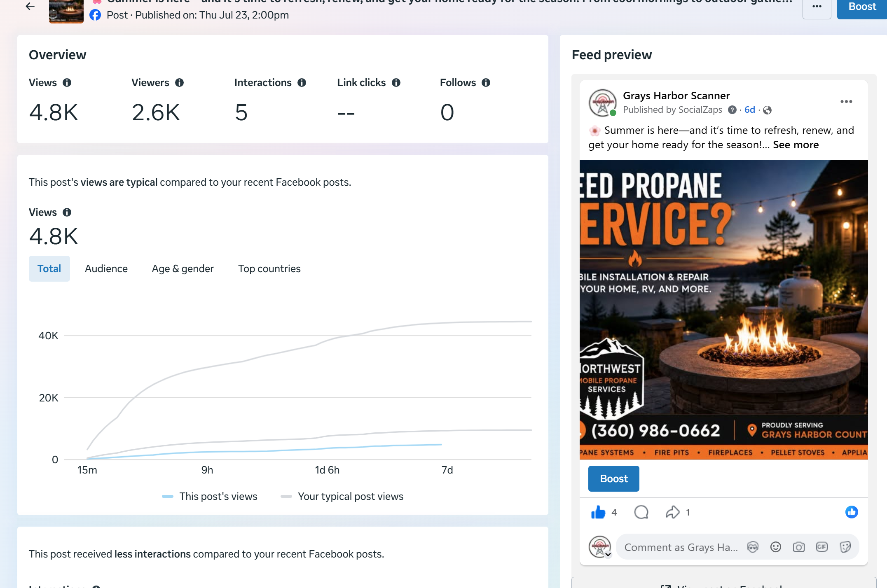Open the GIF picker in comment box

pyautogui.click(x=822, y=547)
